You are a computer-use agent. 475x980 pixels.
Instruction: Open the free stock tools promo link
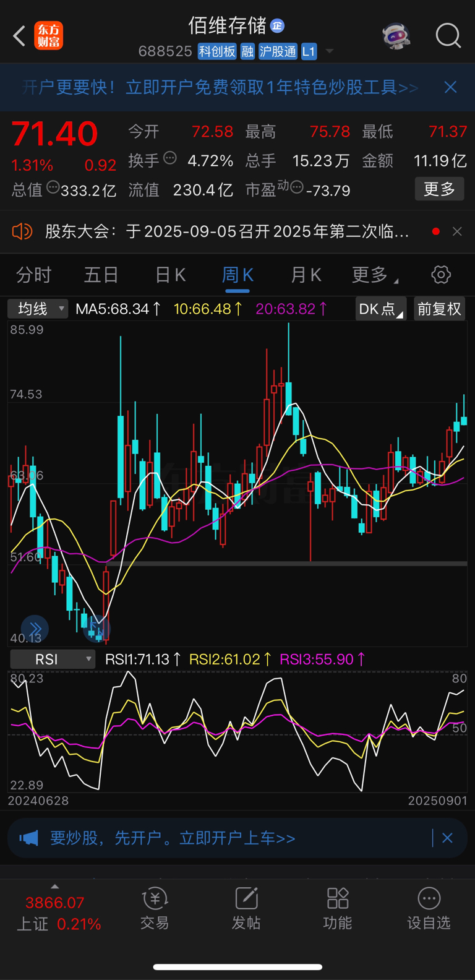(x=272, y=87)
